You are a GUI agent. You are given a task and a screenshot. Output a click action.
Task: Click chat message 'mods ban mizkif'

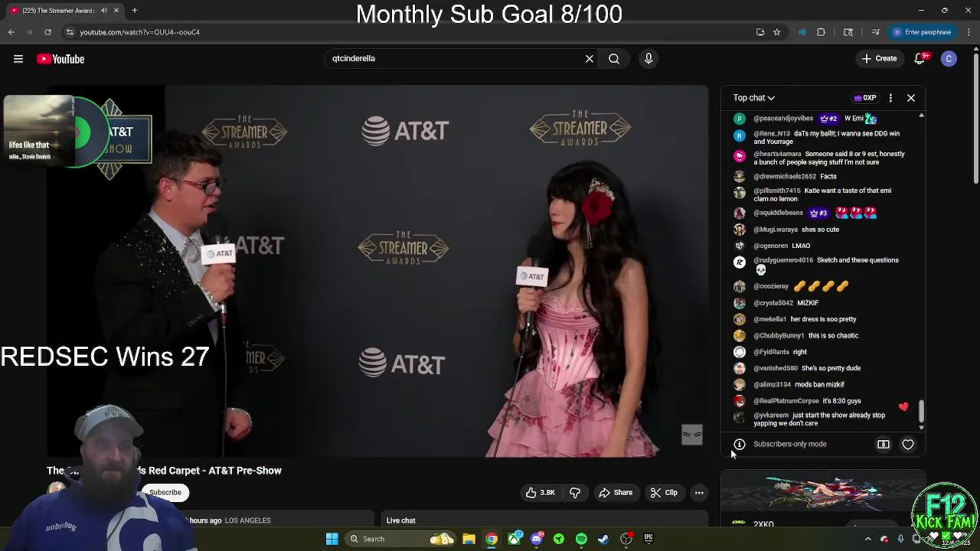click(819, 385)
